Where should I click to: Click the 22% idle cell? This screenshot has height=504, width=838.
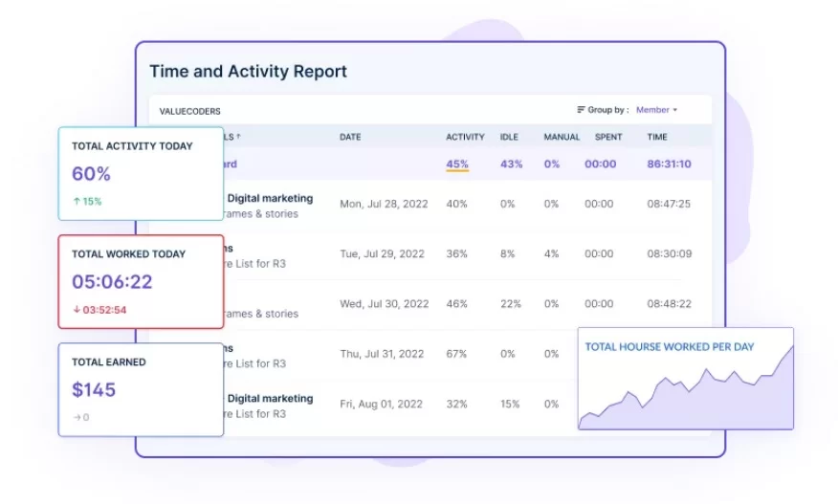pyautogui.click(x=511, y=303)
